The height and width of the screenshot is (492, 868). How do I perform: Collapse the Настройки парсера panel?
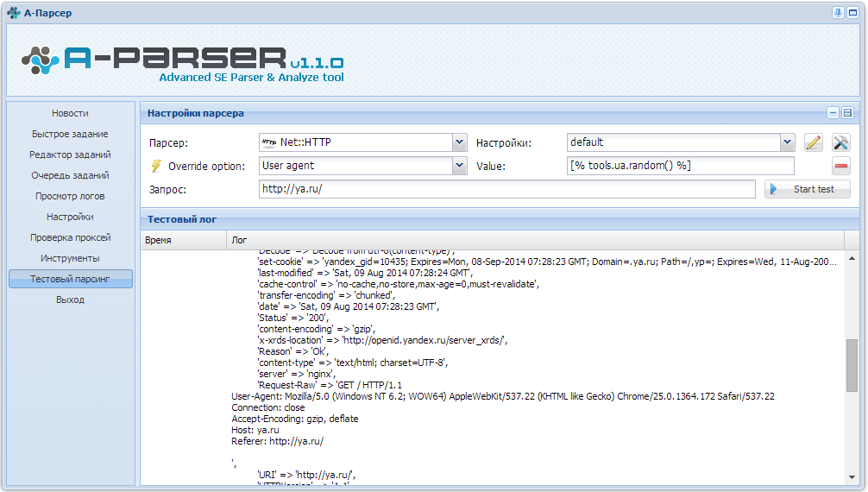(x=833, y=113)
